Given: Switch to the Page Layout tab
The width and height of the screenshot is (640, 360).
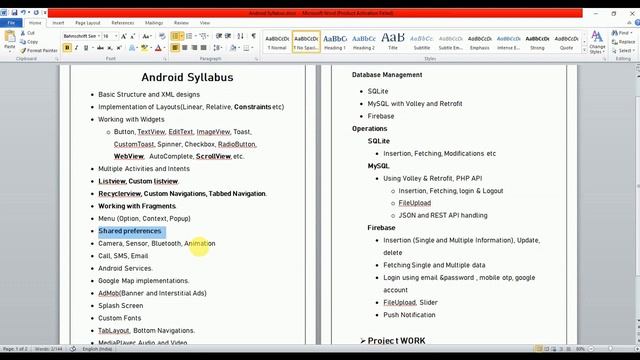Looking at the screenshot, I should point(88,23).
